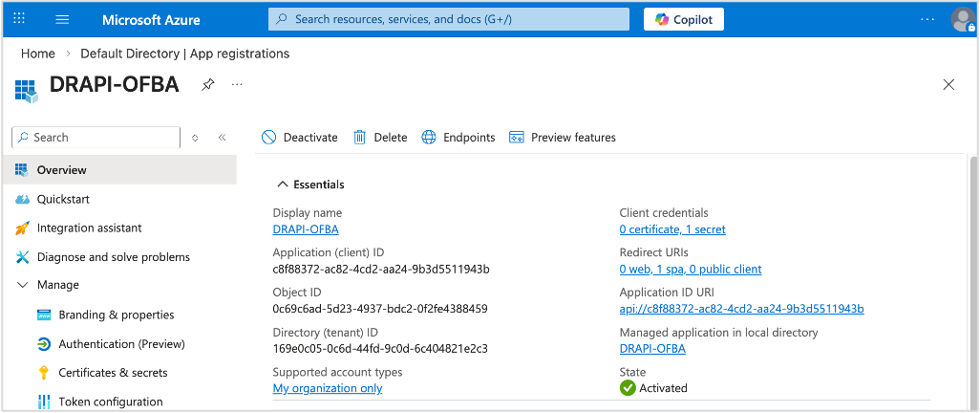Go to Home breadcrumb

click(x=38, y=54)
